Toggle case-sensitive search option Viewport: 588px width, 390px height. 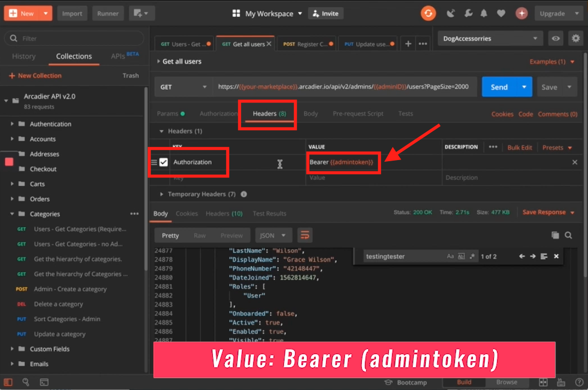(x=450, y=256)
